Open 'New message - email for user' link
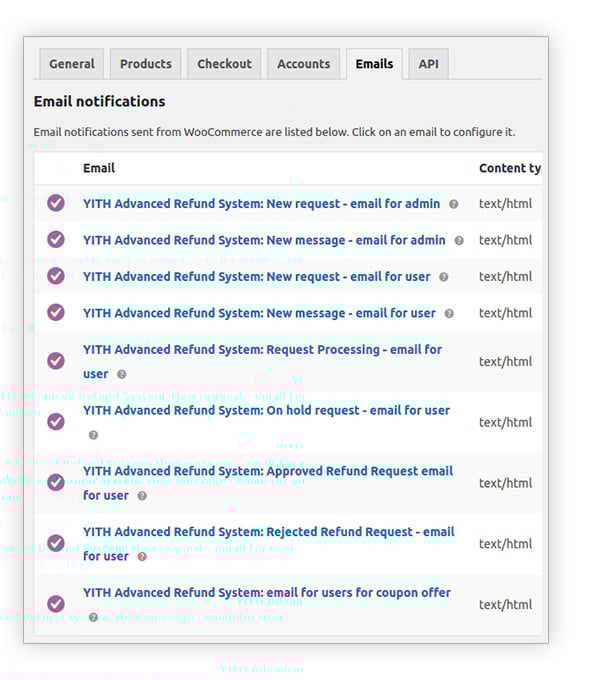The image size is (600, 680). coord(259,313)
